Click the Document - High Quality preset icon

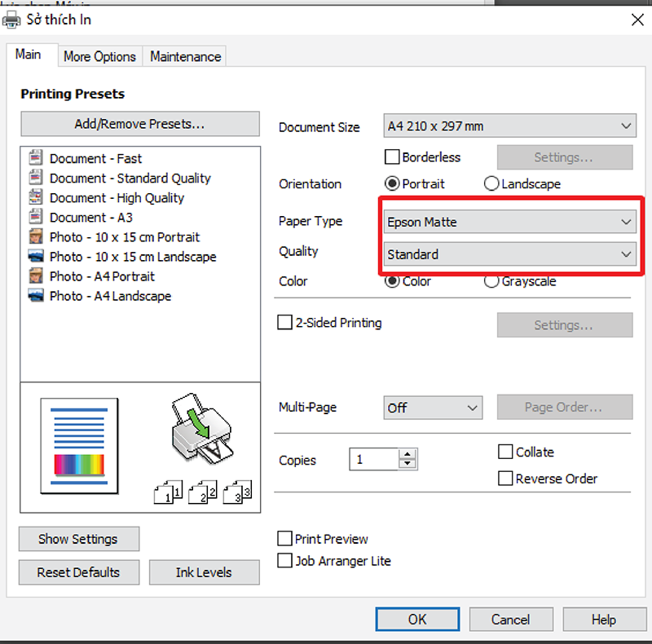pos(35,196)
